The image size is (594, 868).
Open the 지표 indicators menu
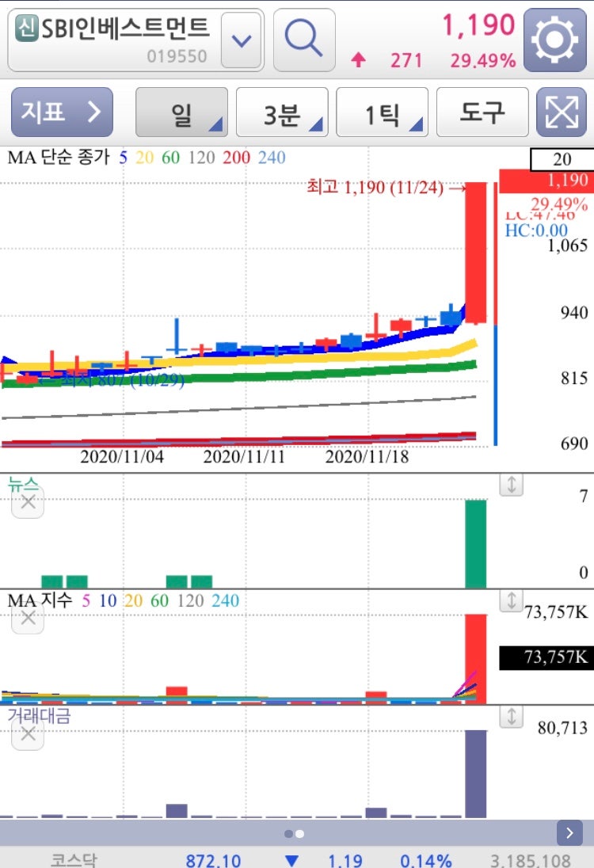pos(62,112)
